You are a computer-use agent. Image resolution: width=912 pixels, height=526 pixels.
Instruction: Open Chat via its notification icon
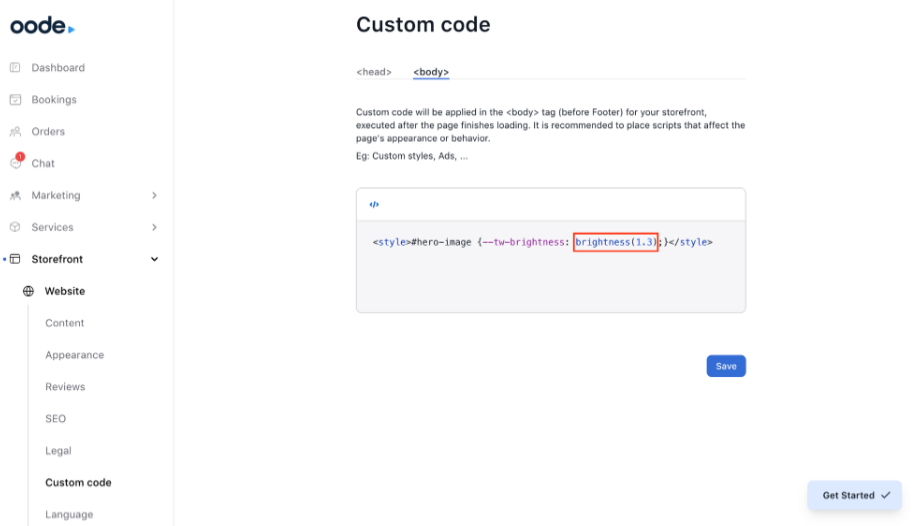tap(15, 163)
